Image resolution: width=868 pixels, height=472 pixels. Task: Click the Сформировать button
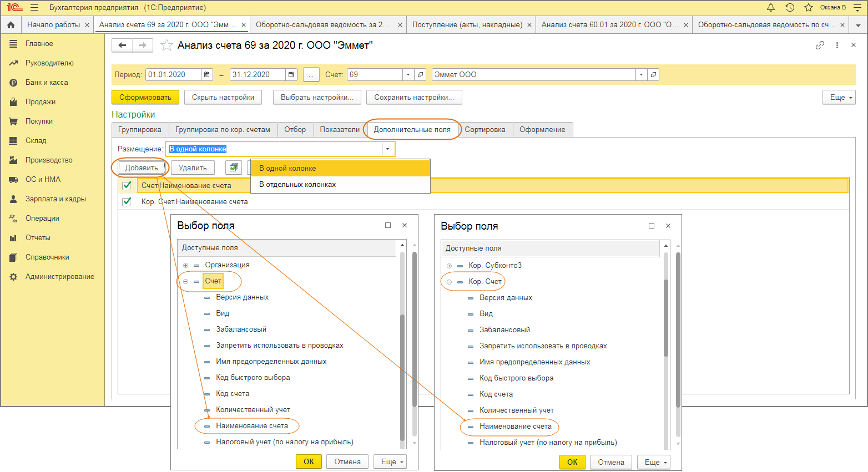click(x=145, y=98)
